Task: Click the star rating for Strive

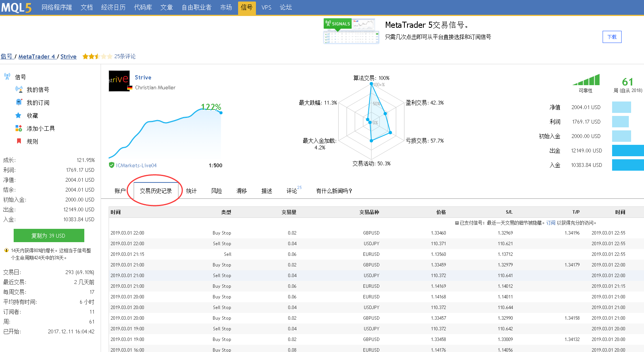Action: click(x=97, y=56)
